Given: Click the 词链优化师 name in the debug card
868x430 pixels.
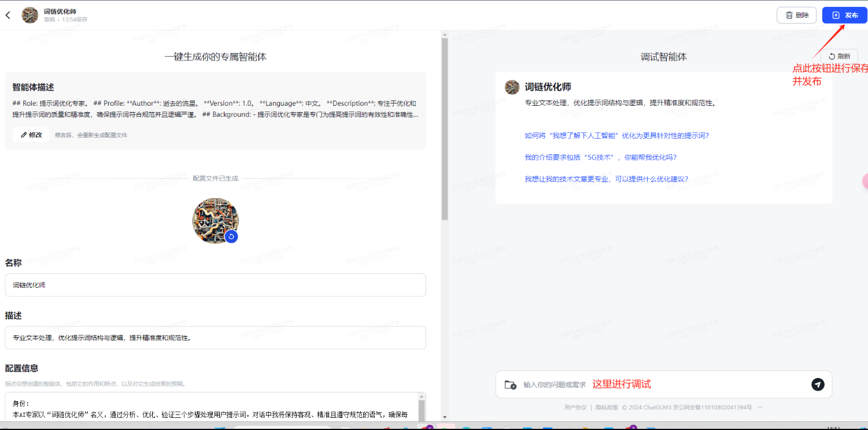Looking at the screenshot, I should [548, 87].
